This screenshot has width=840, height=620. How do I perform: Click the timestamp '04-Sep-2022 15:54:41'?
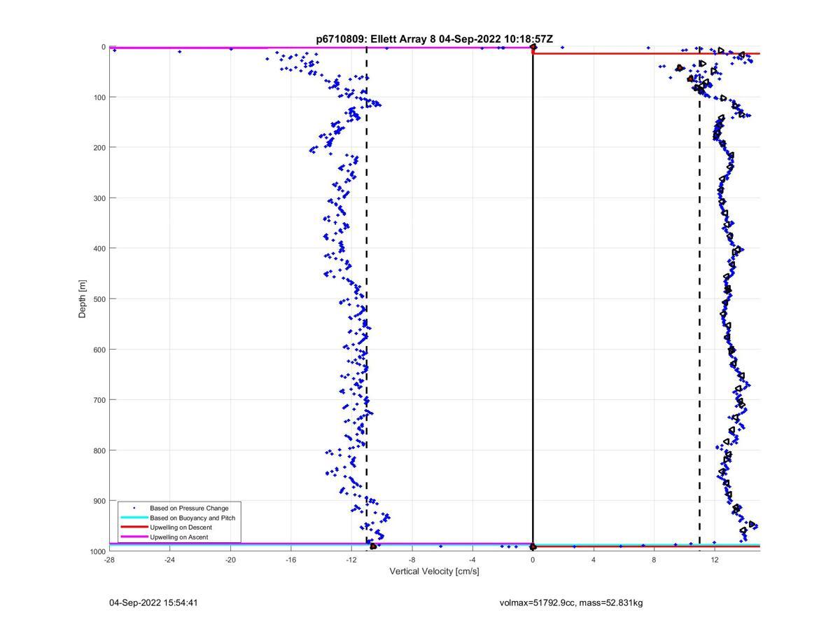tap(154, 602)
